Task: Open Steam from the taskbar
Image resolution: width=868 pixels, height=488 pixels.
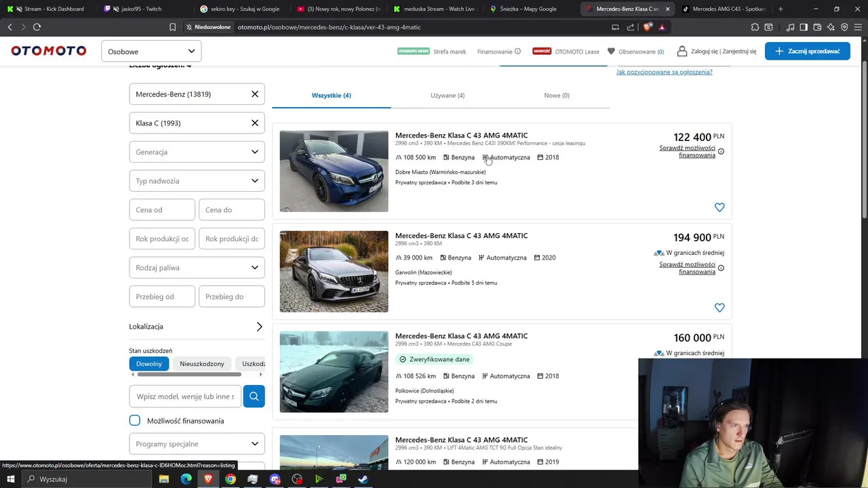Action: click(x=363, y=479)
